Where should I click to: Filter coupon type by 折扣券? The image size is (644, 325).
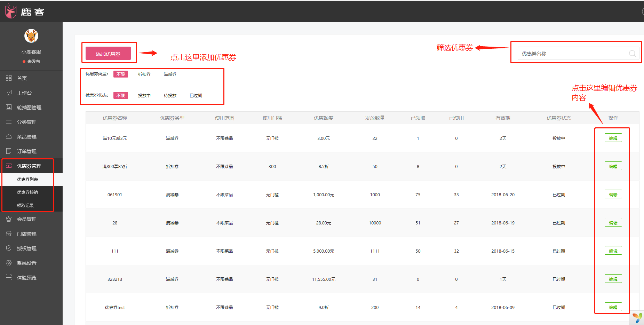[144, 74]
